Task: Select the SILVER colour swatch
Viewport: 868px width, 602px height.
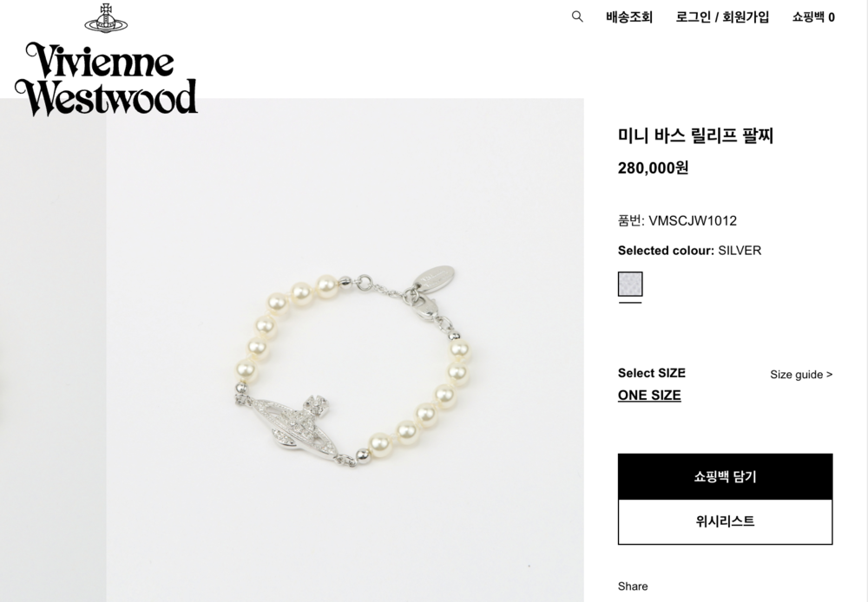Action: [630, 284]
